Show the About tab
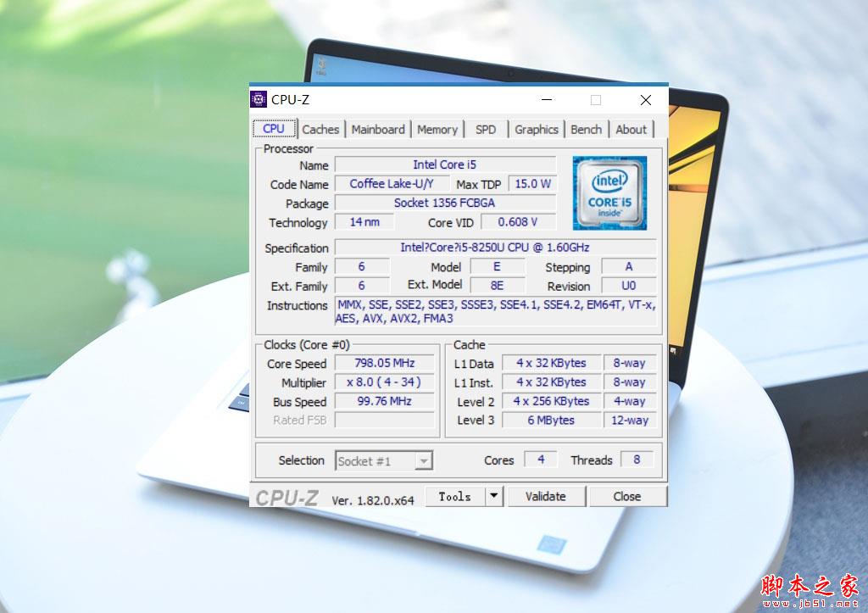Screen dimensions: 868x613 click(x=631, y=130)
